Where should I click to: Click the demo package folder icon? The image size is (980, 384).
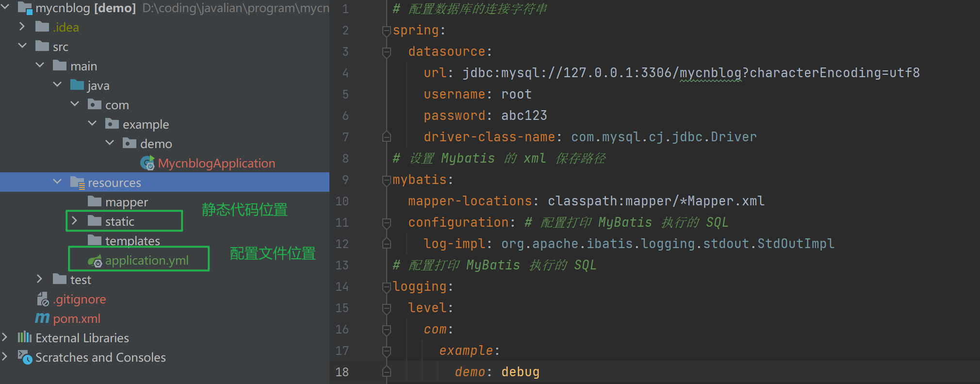130,143
